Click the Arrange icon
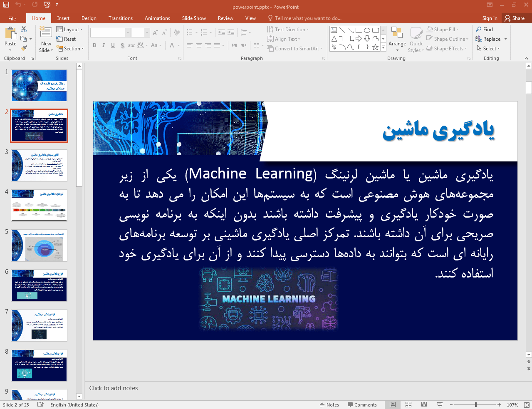 (x=397, y=34)
